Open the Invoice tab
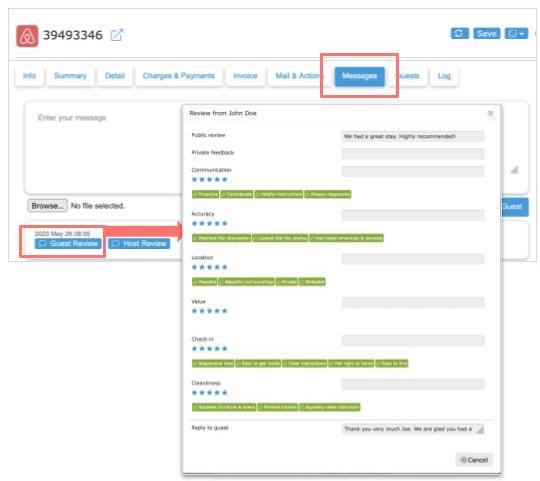 [x=245, y=76]
